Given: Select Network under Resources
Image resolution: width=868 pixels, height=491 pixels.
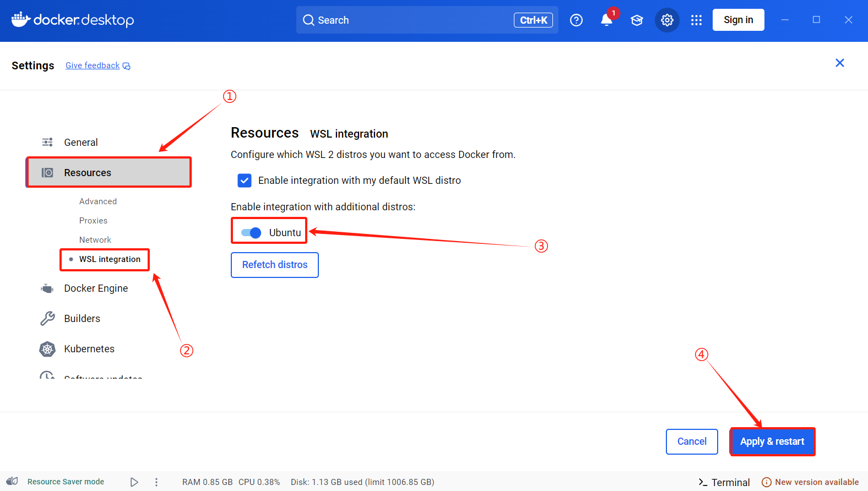Looking at the screenshot, I should [95, 240].
